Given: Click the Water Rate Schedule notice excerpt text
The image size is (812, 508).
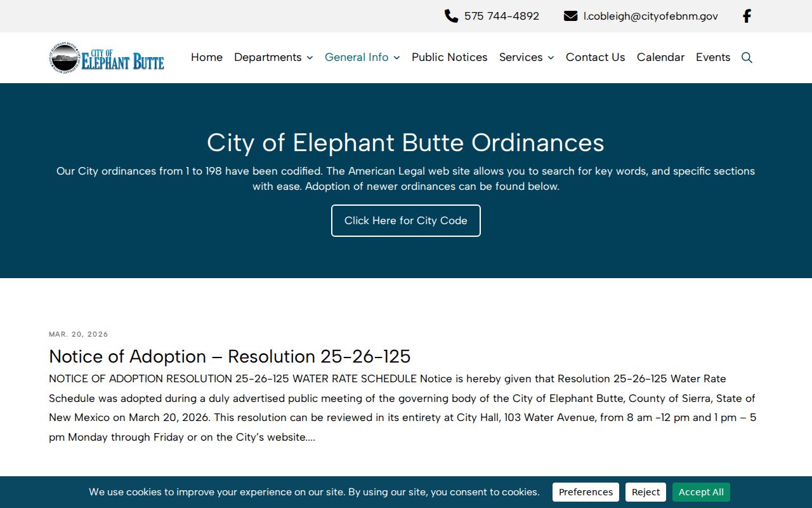Looking at the screenshot, I should pyautogui.click(x=403, y=408).
